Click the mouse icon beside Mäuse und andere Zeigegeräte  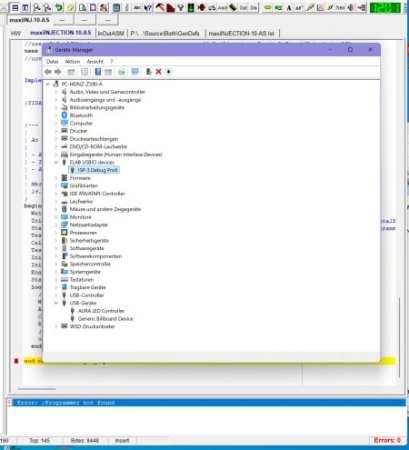tap(64, 209)
